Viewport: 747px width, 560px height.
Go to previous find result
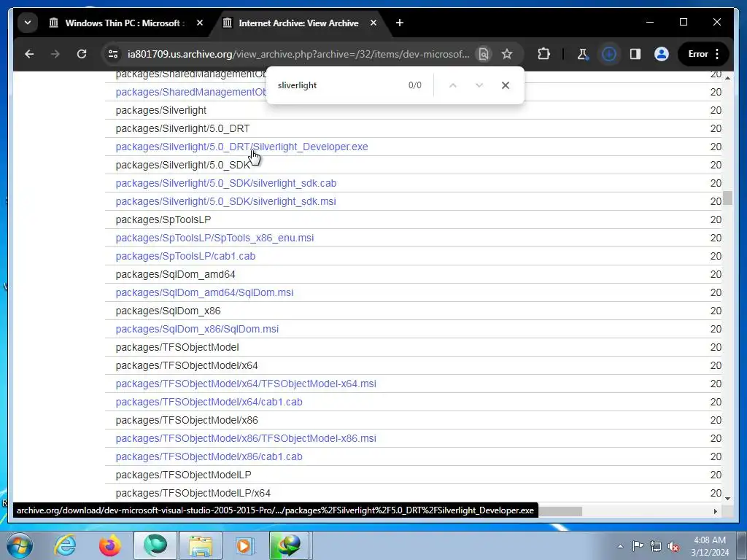[453, 85]
